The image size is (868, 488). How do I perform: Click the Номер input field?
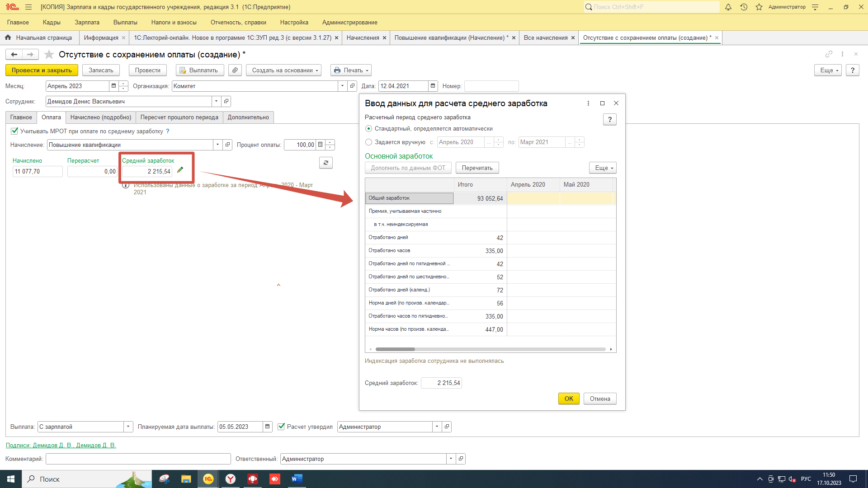[x=491, y=86]
